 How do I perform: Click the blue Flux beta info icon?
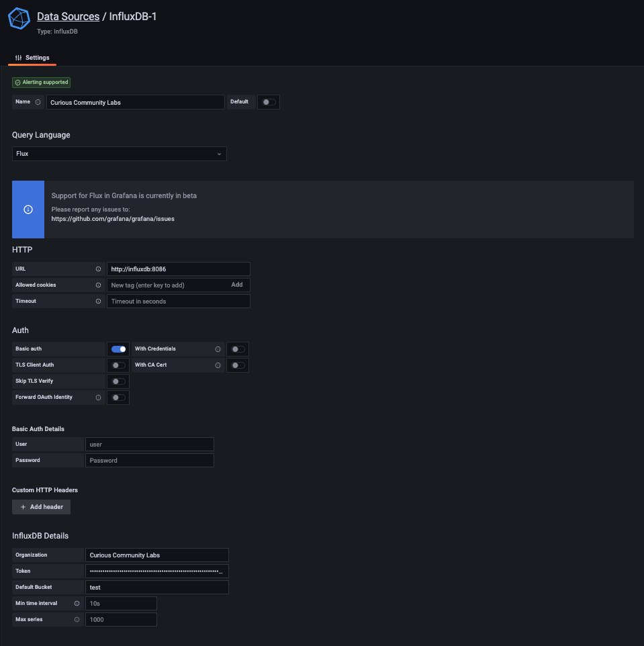28,210
